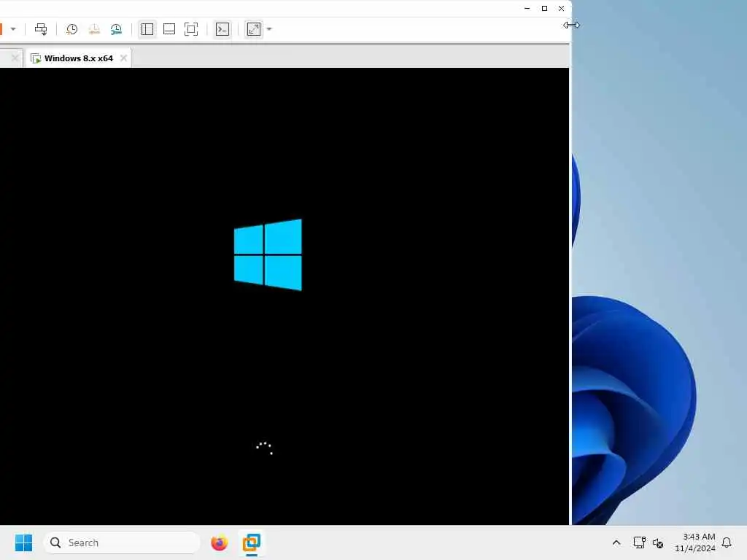The width and height of the screenshot is (747, 560).
Task: Enter full screen mode
Action: [191, 29]
